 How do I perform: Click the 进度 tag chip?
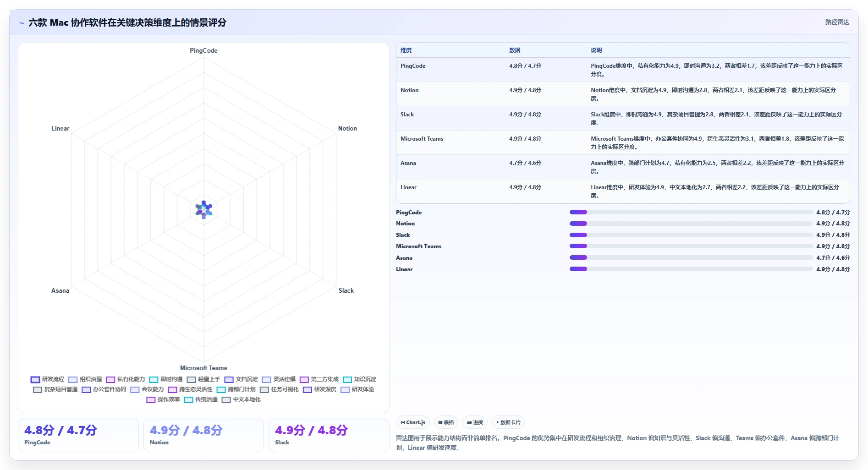coord(475,422)
